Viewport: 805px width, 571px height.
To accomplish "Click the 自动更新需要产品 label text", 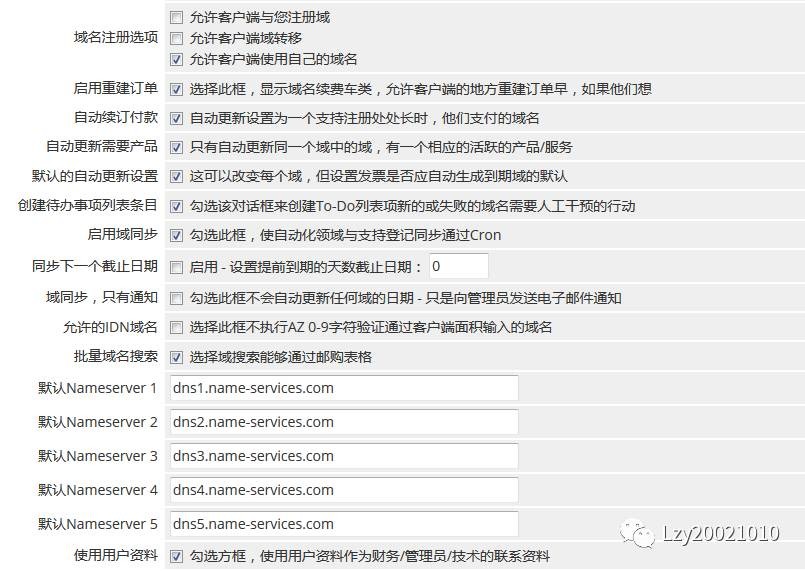I will pos(102,147).
